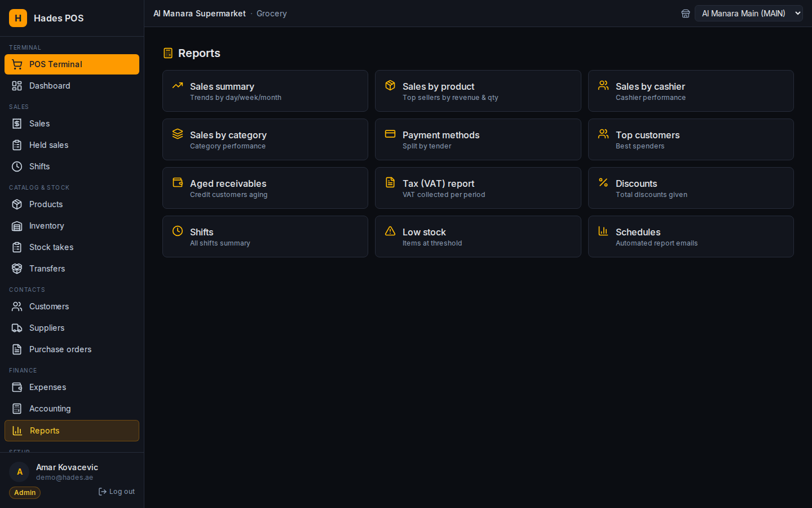The height and width of the screenshot is (508, 812).
Task: Open the Payment methods report
Action: (x=478, y=139)
